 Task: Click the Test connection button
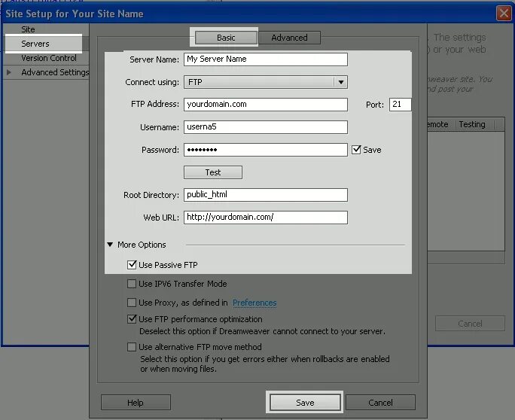pyautogui.click(x=213, y=172)
